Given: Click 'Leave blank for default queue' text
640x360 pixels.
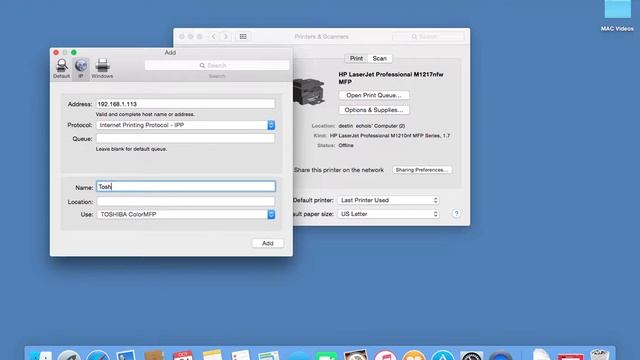Looking at the screenshot, I should click(x=131, y=149).
